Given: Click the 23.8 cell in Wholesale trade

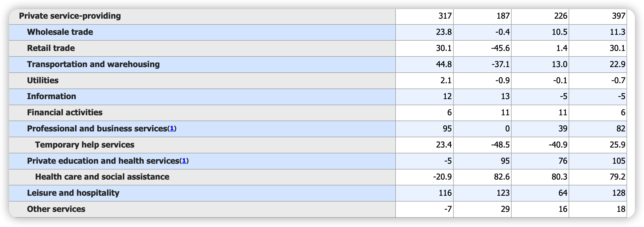Looking at the screenshot, I should [x=444, y=32].
